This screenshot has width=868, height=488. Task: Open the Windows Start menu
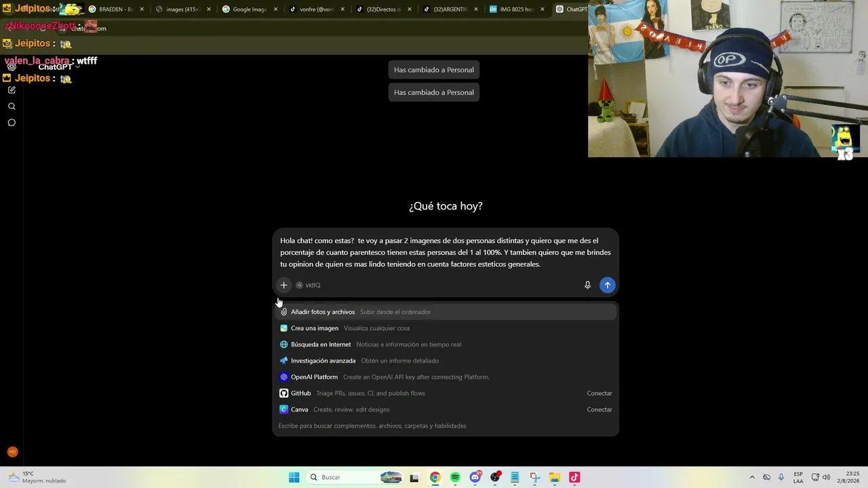[x=294, y=477]
